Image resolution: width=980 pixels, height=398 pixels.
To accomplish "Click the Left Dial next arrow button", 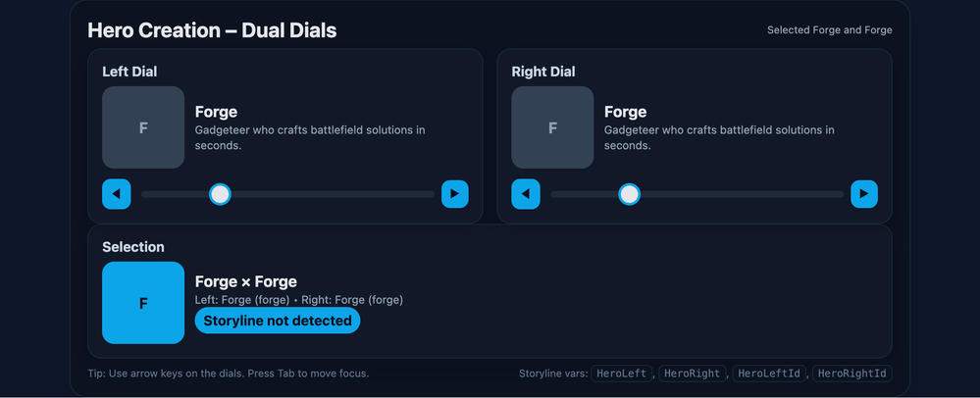I will [x=454, y=194].
